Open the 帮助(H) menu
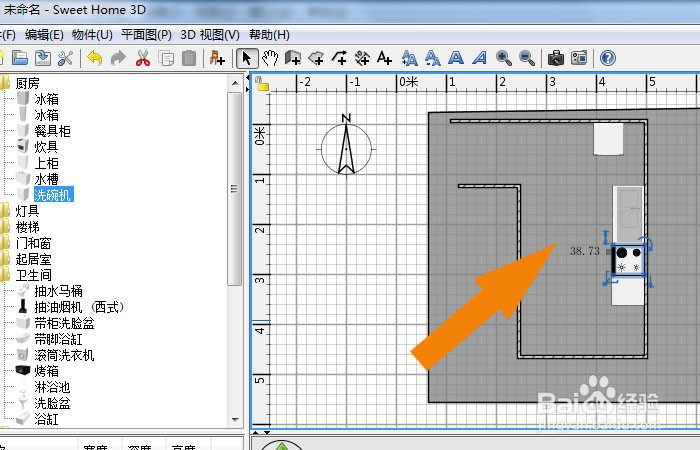 (269, 35)
